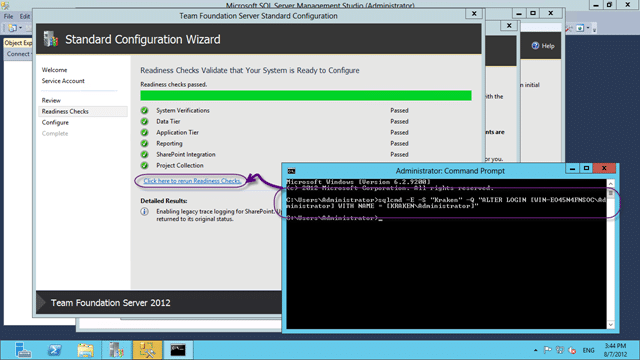Click the Data Tier green check icon
Viewport: 640px width, 360px height.
[144, 121]
